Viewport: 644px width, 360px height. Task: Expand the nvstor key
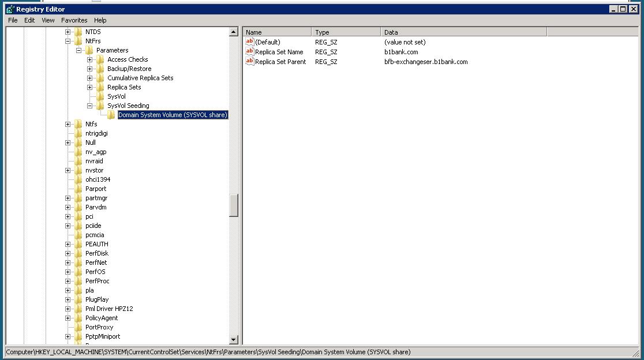click(x=69, y=170)
